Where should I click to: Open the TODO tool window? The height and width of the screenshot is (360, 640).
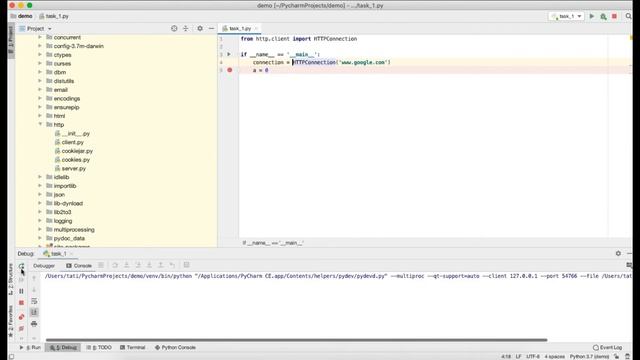[99, 347]
